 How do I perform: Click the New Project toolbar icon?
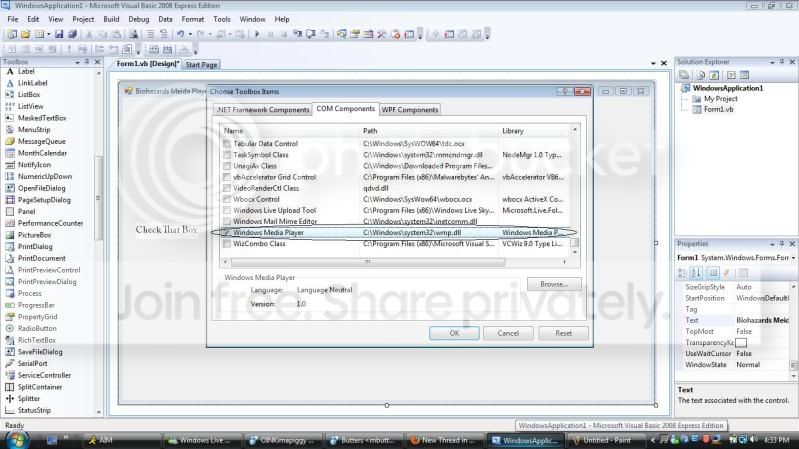(12, 34)
